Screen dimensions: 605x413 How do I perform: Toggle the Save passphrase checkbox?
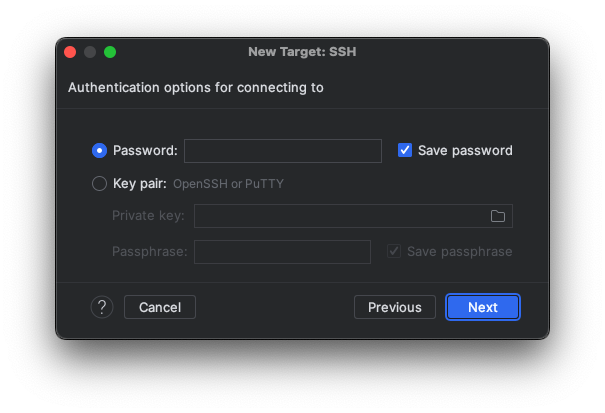(394, 251)
